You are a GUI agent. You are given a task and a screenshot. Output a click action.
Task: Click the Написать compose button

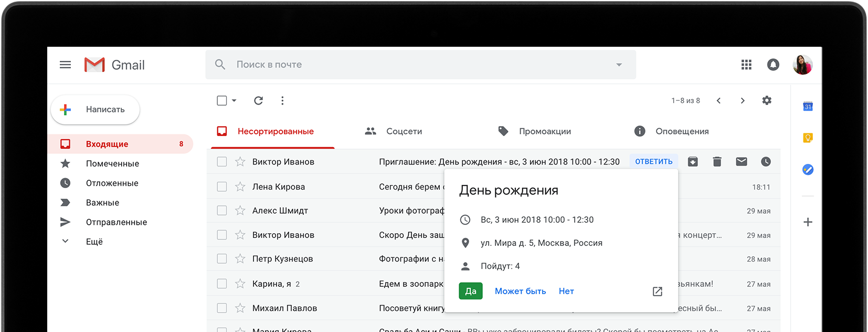coord(96,109)
